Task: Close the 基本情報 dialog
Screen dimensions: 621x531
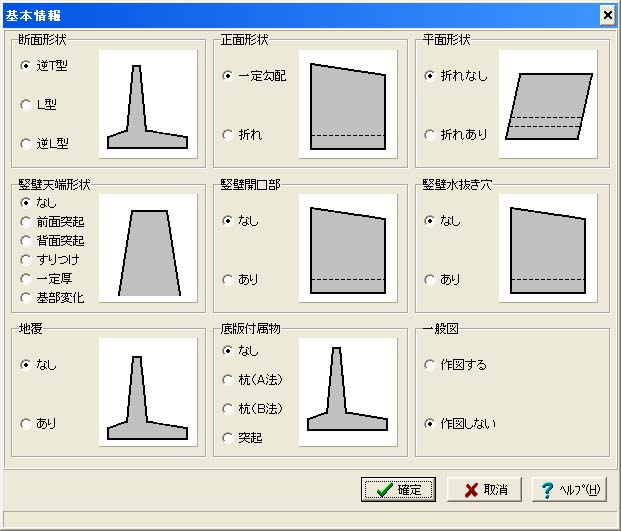Action: click(x=608, y=15)
